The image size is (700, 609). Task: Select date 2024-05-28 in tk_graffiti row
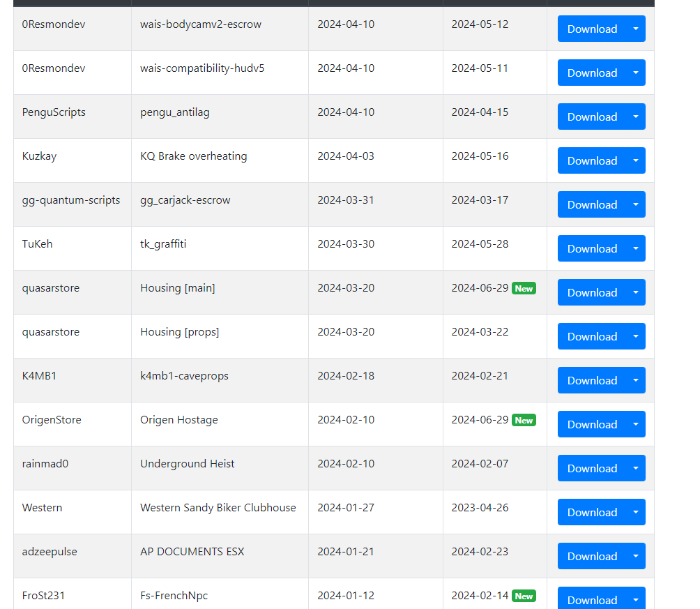click(480, 244)
